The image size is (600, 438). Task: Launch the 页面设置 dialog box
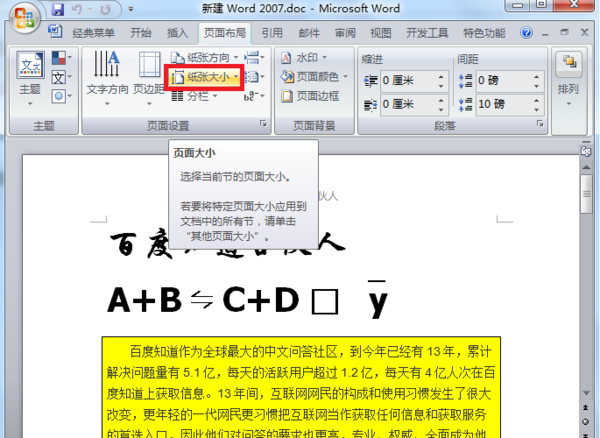(x=263, y=123)
